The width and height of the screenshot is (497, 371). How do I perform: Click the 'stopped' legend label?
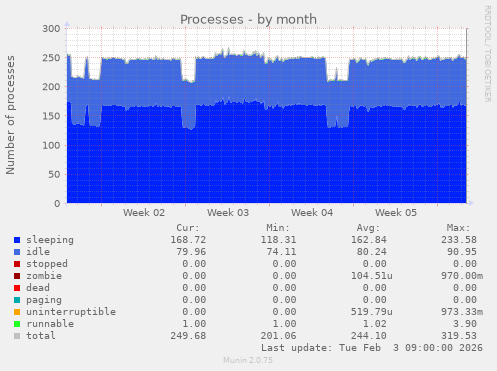coord(47,264)
